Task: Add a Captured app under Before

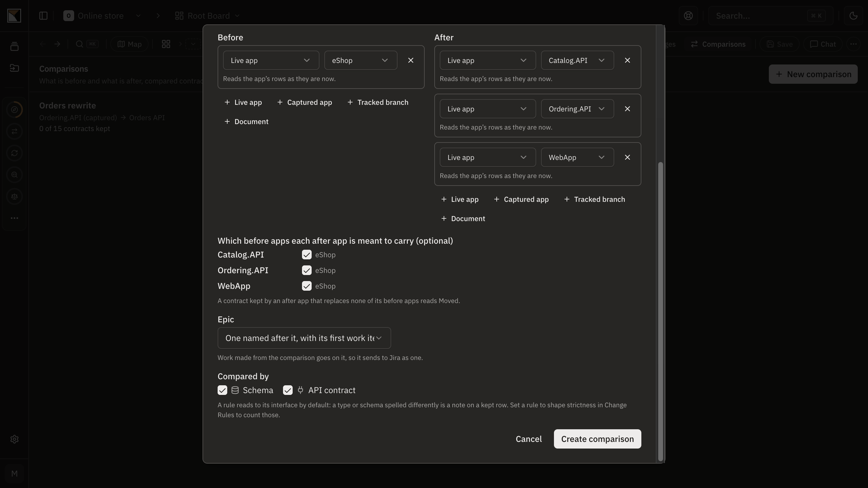Action: (x=304, y=102)
